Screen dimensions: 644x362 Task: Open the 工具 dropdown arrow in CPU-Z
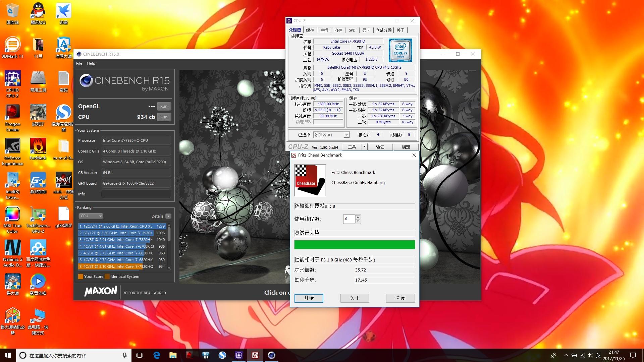point(364,147)
